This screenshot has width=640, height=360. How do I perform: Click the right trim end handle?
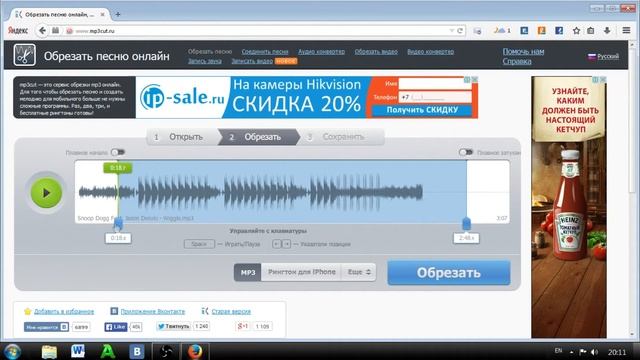(x=466, y=224)
